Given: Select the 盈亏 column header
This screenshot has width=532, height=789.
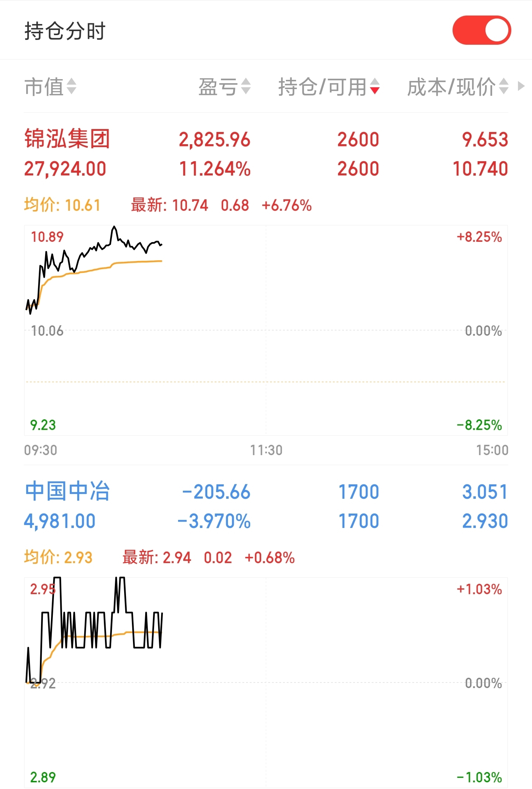Looking at the screenshot, I should coord(218,87).
